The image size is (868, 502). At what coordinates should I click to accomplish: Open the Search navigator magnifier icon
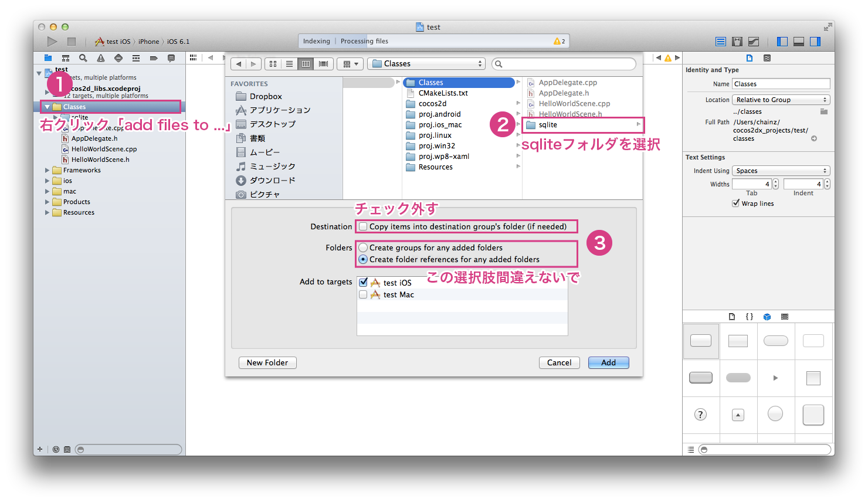click(83, 58)
